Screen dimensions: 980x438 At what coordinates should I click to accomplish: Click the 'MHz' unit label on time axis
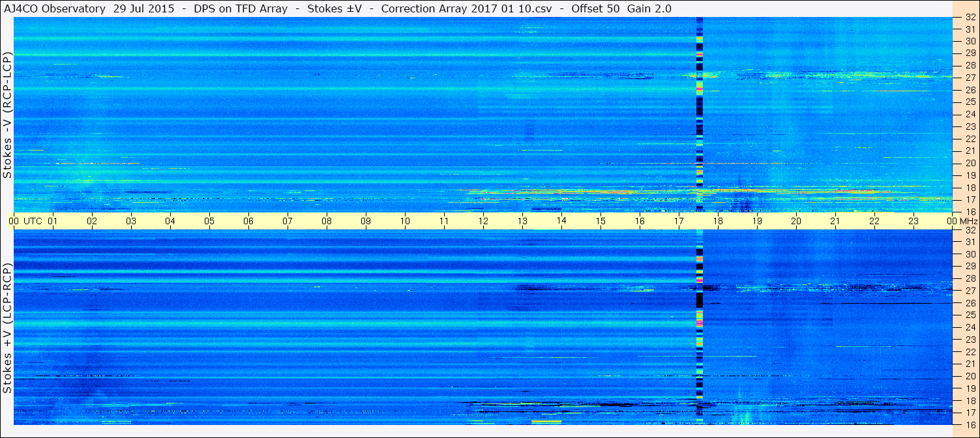click(969, 222)
